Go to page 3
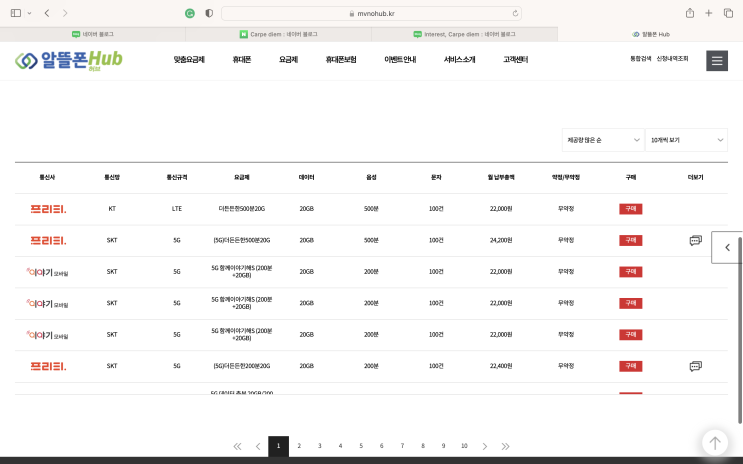 point(319,446)
